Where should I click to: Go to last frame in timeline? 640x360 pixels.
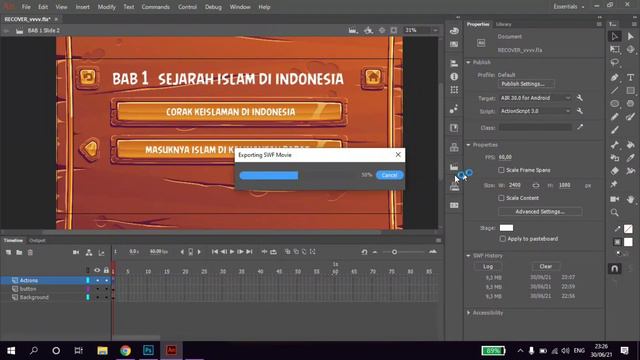pos(249,252)
